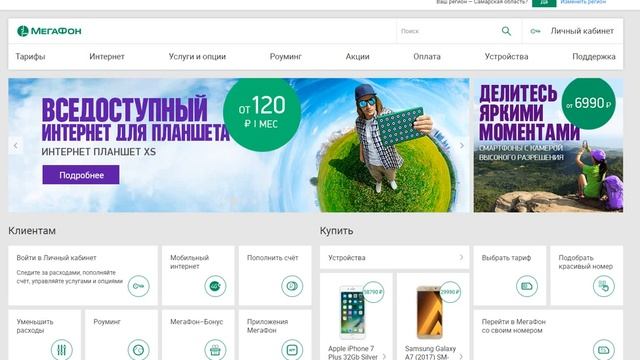Click the 58790 ₽ price badge on iPhone
This screenshot has height=360, width=640.
point(373,292)
